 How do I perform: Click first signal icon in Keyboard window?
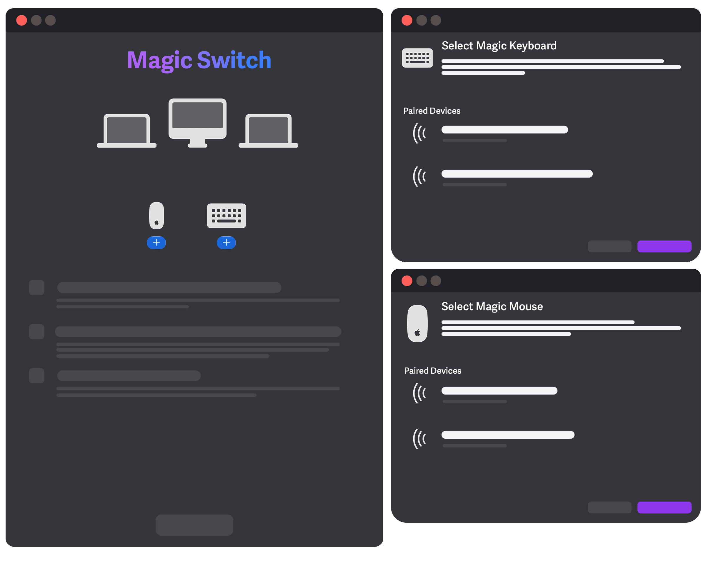(419, 133)
